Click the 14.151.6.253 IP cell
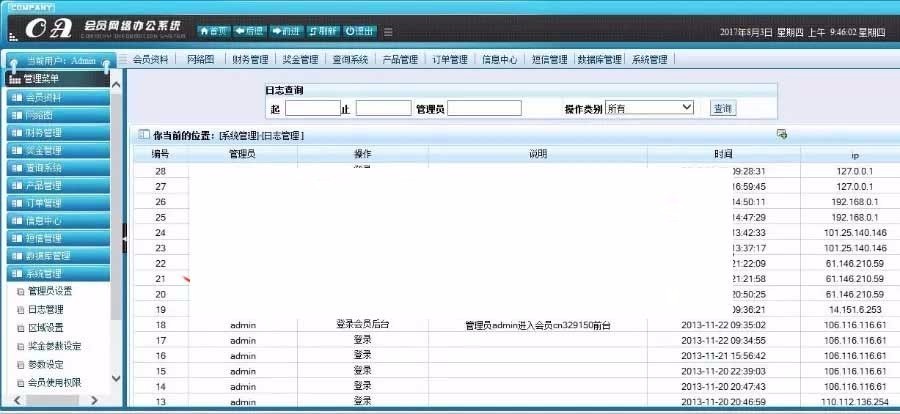Viewport: 900px width, 414px height. (x=855, y=309)
